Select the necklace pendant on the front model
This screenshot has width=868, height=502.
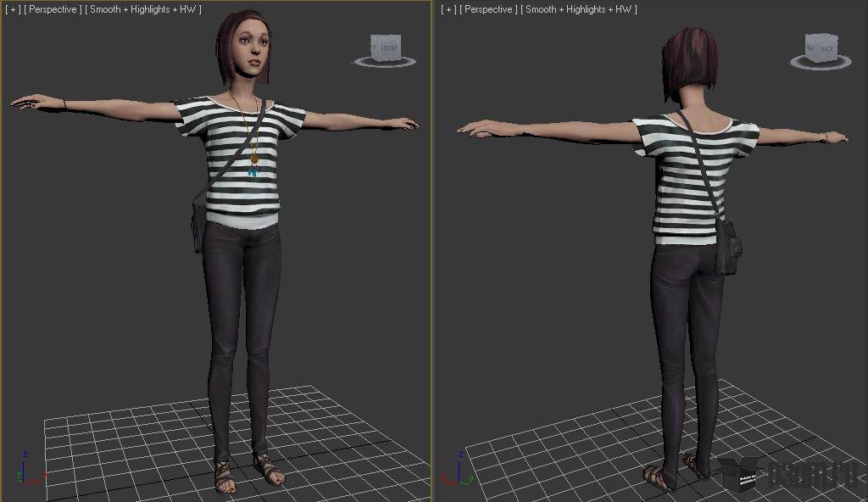tap(254, 165)
